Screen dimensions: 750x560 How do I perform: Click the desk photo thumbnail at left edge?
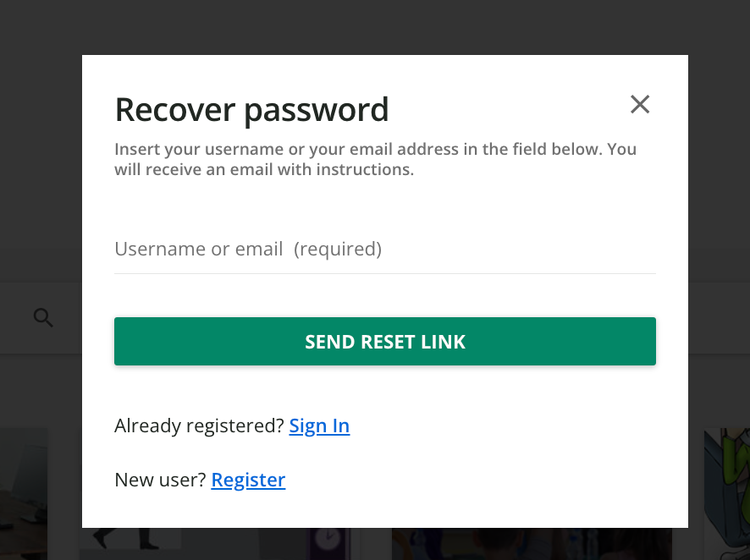click(x=24, y=491)
